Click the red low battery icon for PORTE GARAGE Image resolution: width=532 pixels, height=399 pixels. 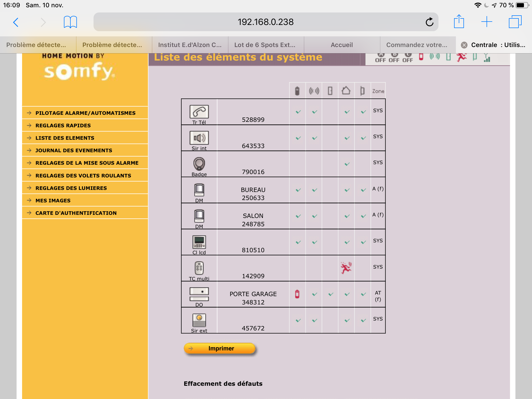(x=297, y=294)
